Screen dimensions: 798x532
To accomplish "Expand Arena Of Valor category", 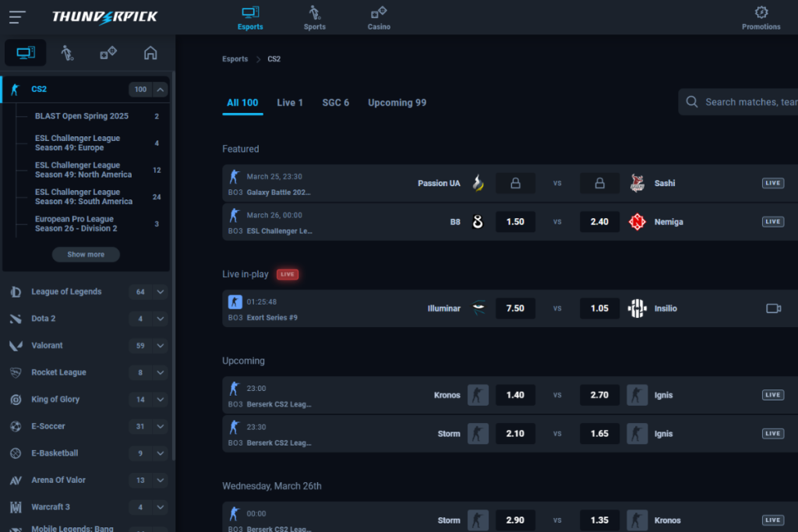I will coord(161,481).
